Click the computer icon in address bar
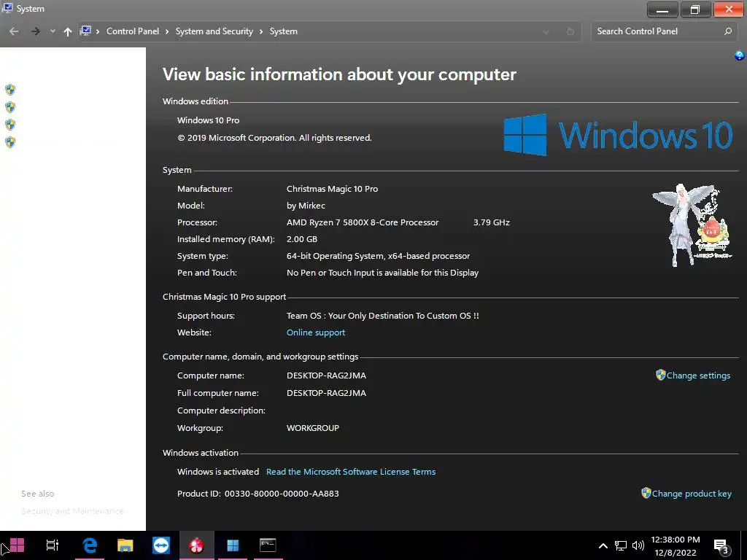Viewport: 747px width, 560px height. click(x=86, y=31)
